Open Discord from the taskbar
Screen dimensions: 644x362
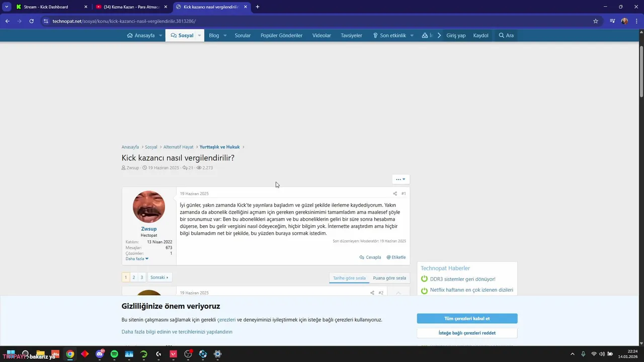click(x=100, y=354)
